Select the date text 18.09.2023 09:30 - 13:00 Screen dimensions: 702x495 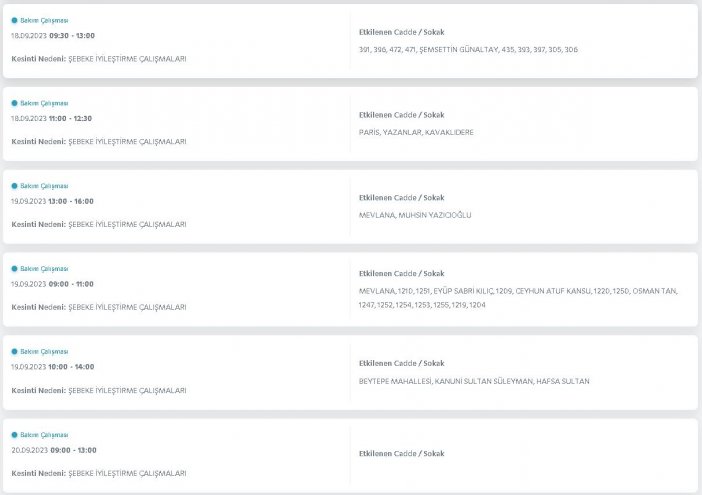52,35
